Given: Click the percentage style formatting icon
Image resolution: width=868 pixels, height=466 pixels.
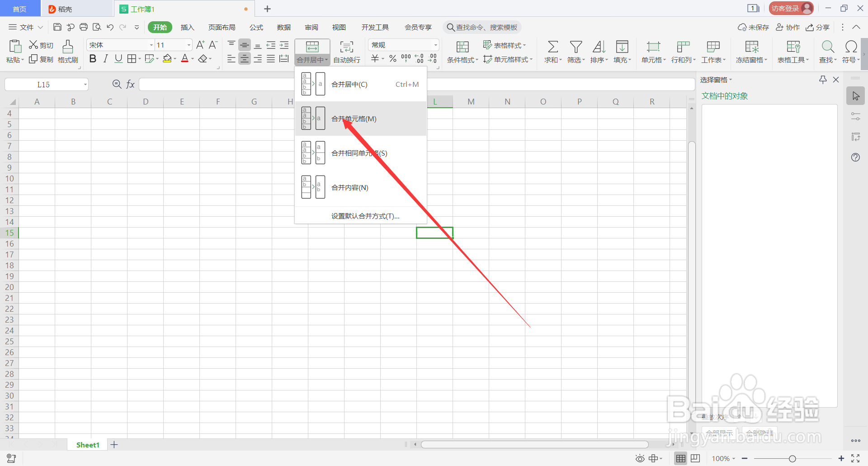Looking at the screenshot, I should (x=392, y=58).
